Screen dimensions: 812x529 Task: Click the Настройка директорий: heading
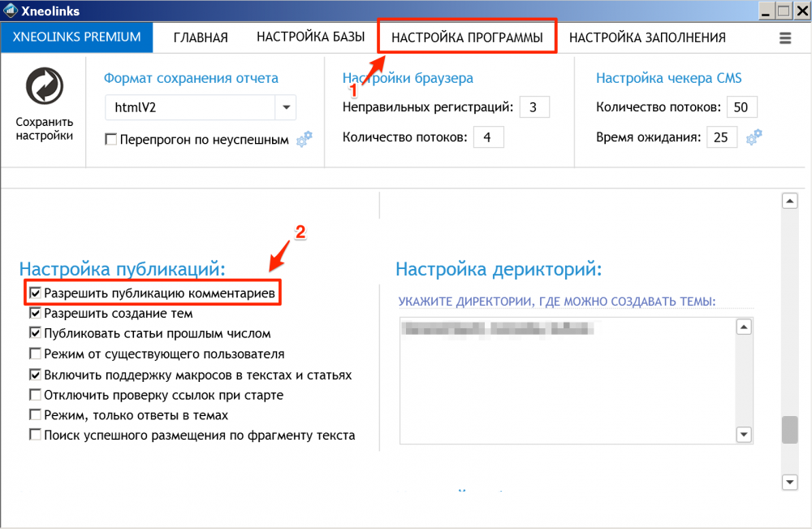click(499, 270)
